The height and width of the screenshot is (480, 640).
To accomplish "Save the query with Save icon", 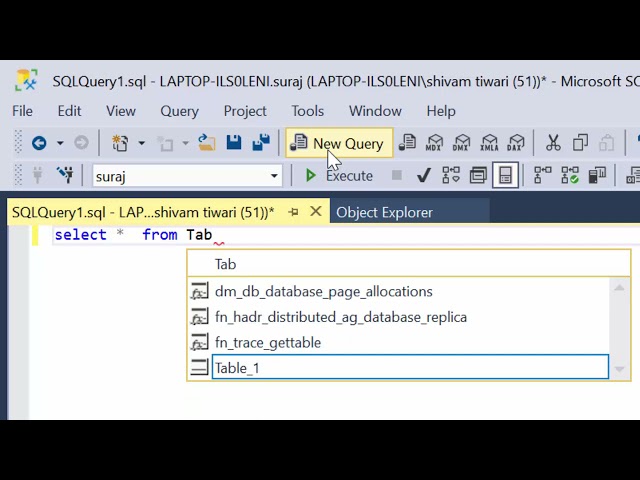I will pyautogui.click(x=234, y=143).
